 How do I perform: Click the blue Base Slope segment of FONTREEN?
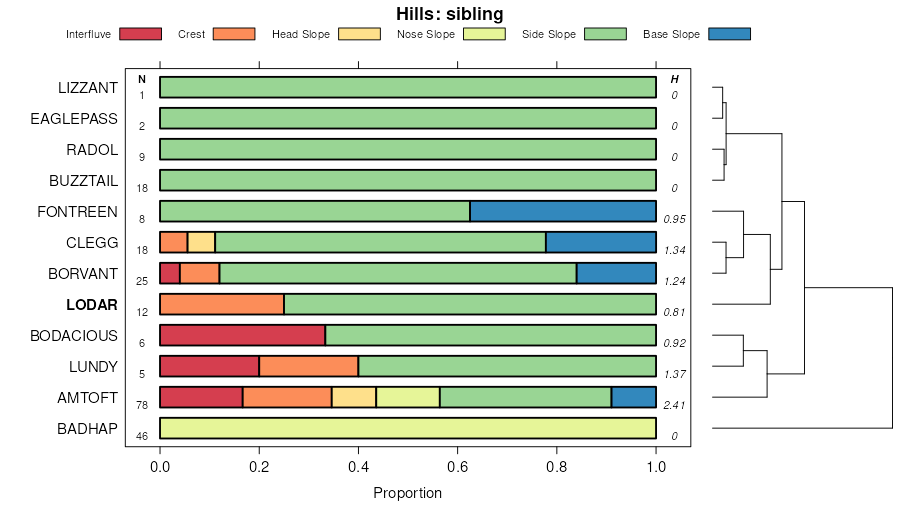(x=563, y=211)
